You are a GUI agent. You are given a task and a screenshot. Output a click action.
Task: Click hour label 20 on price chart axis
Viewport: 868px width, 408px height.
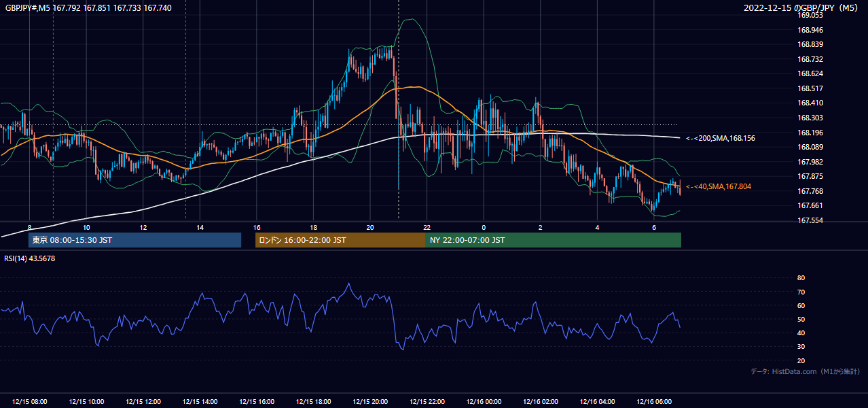(x=370, y=227)
